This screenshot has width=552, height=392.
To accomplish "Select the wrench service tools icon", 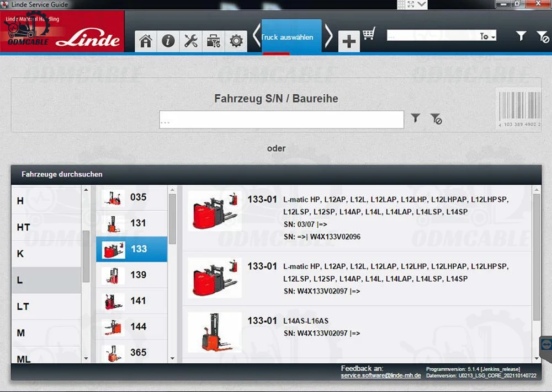I will (x=191, y=41).
